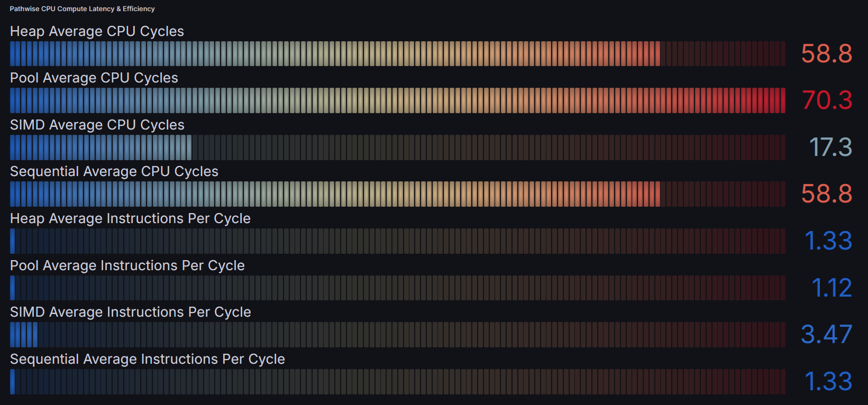Click the 70.3 Pool CPU cycles value
The height and width of the screenshot is (405, 868).
[x=827, y=100]
